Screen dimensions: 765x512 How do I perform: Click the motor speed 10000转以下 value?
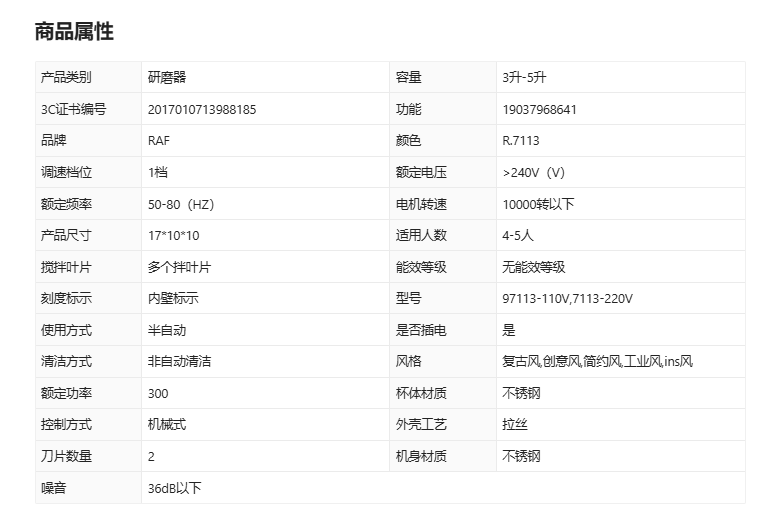(x=538, y=204)
